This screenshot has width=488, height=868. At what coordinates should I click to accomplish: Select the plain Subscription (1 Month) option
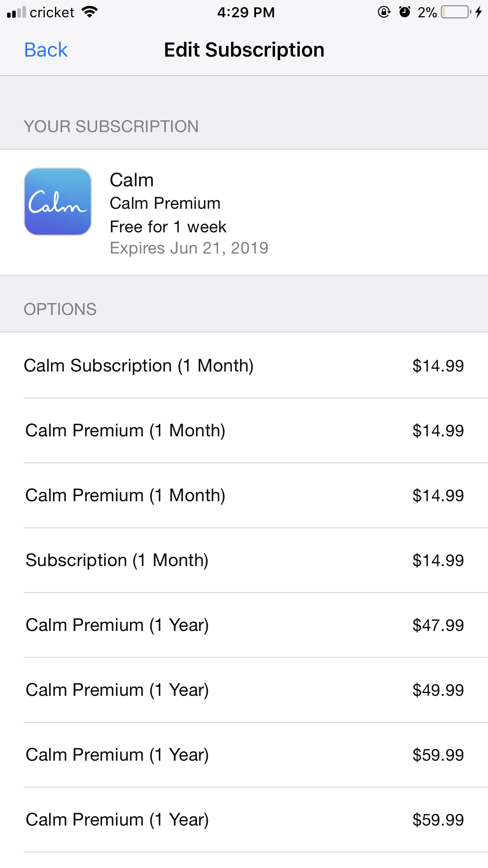tap(244, 560)
